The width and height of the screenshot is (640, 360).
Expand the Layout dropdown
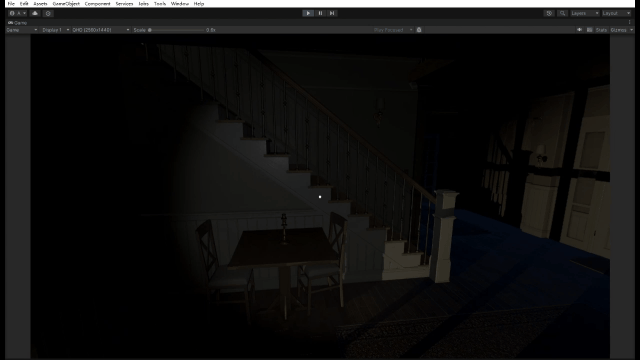coord(616,13)
